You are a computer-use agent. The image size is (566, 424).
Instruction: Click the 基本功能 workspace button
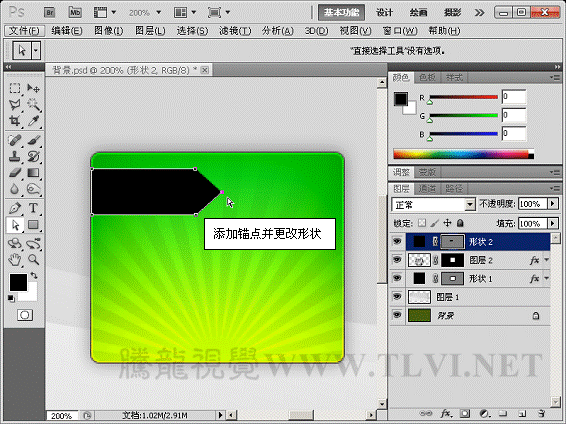click(x=341, y=13)
